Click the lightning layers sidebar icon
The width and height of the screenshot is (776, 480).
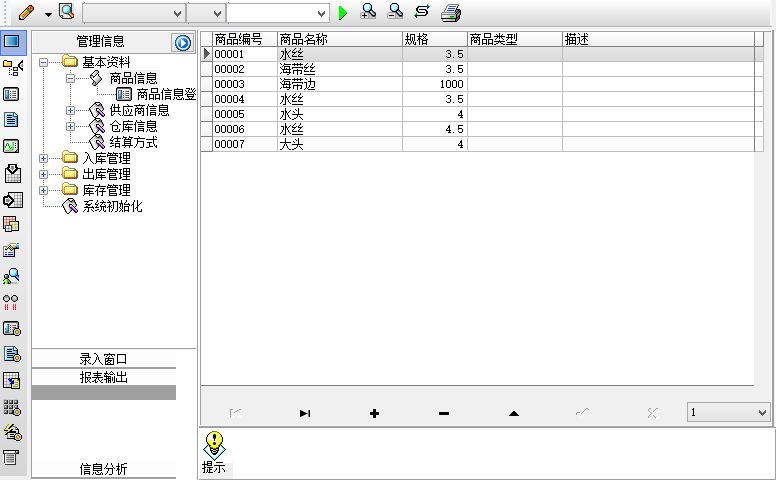point(12,432)
